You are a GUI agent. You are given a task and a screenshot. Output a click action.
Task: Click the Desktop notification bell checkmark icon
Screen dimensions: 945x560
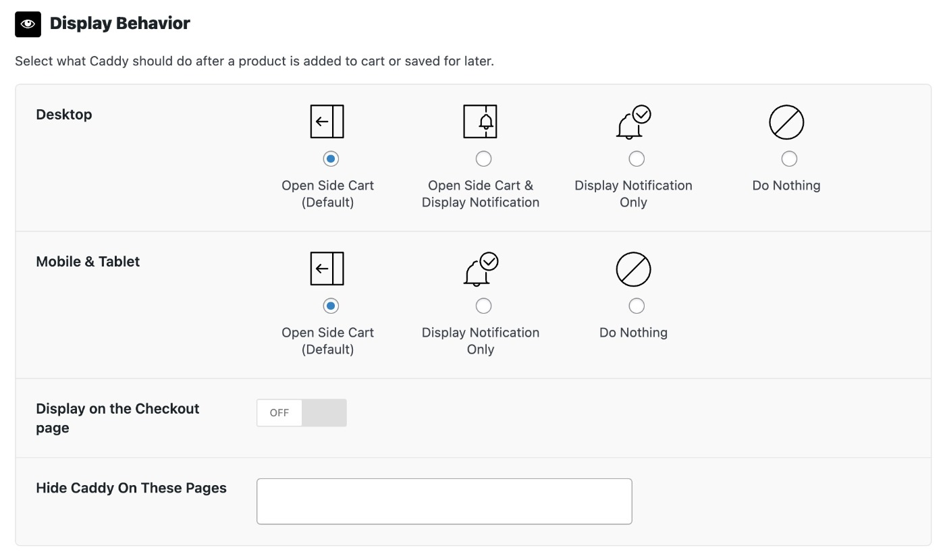click(x=633, y=122)
